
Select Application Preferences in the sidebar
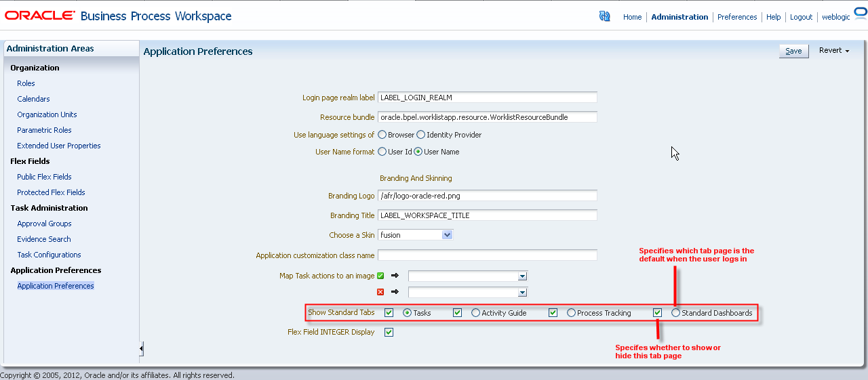(x=56, y=286)
